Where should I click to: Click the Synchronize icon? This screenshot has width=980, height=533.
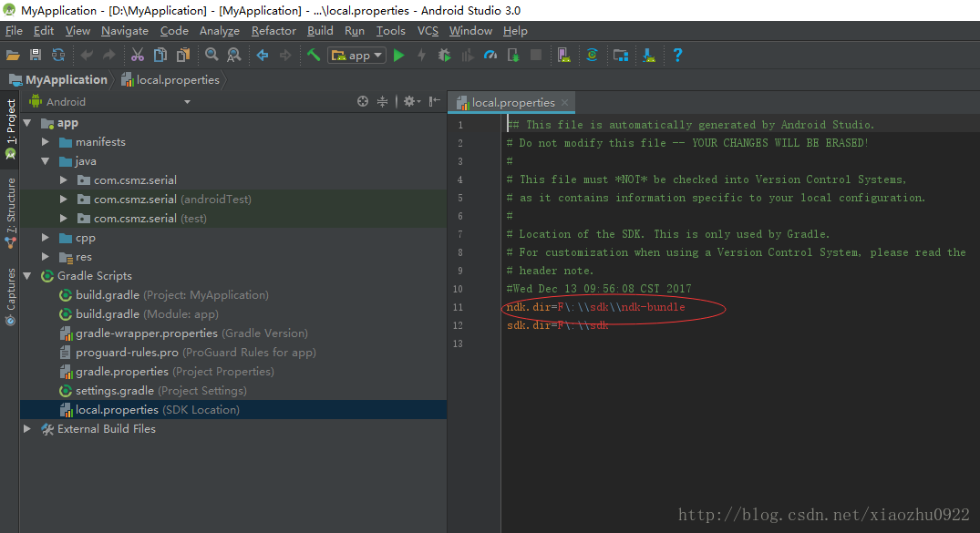(58, 56)
